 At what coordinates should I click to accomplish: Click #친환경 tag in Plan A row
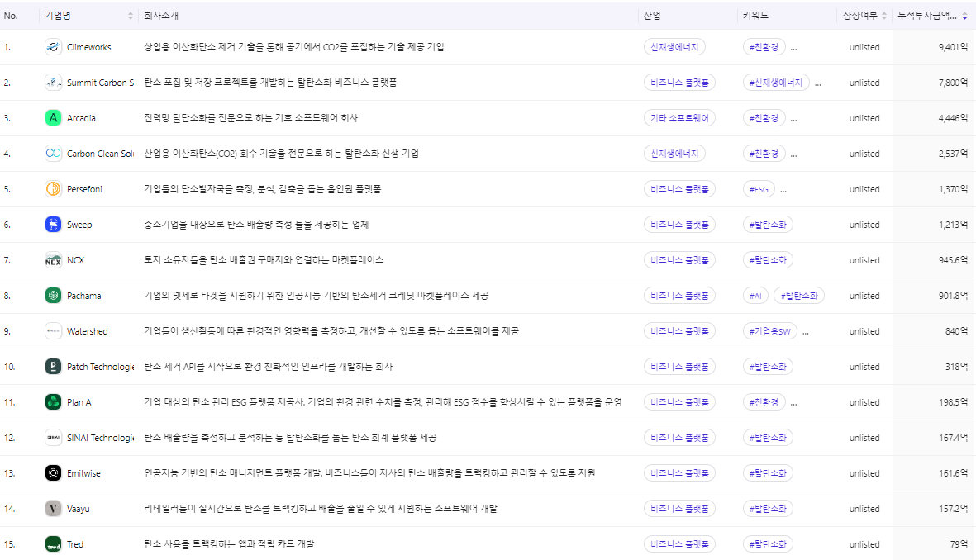[764, 402]
